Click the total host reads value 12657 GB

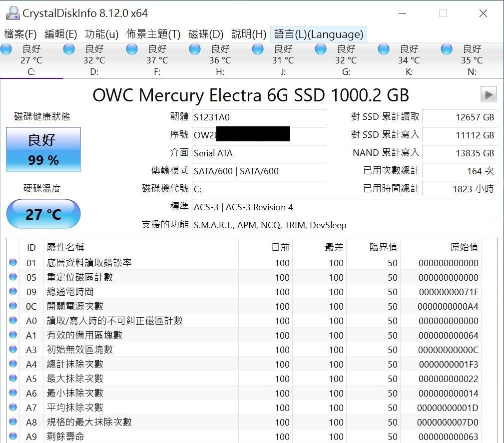coord(460,117)
